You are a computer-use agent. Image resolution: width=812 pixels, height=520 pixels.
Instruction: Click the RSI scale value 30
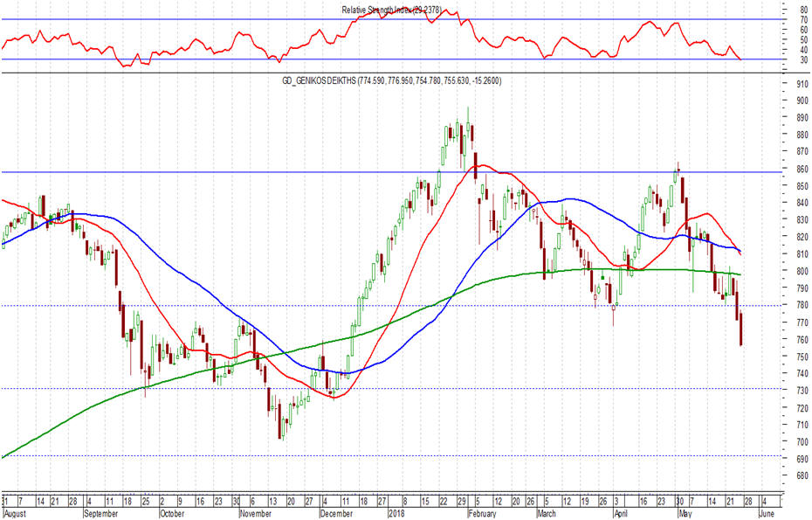(804, 60)
